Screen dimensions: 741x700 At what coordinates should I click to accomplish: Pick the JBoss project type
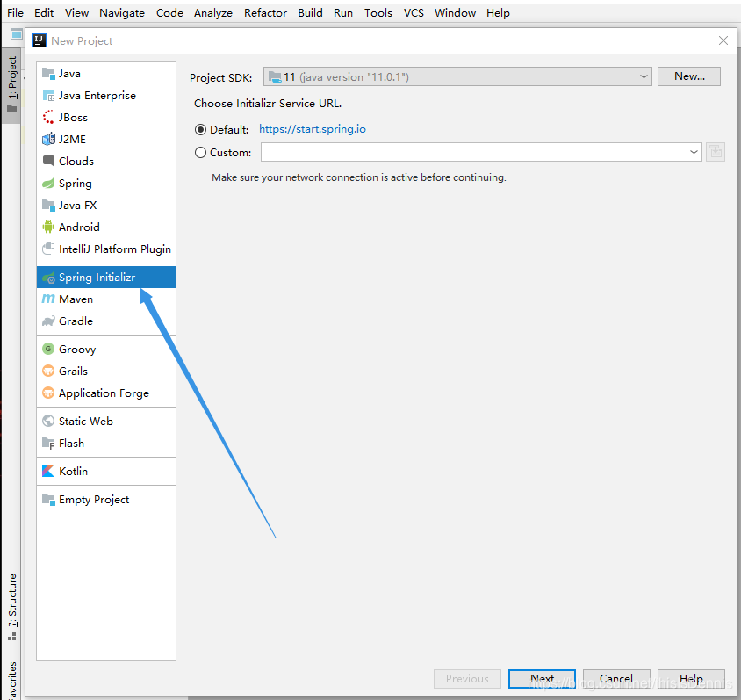coord(106,117)
